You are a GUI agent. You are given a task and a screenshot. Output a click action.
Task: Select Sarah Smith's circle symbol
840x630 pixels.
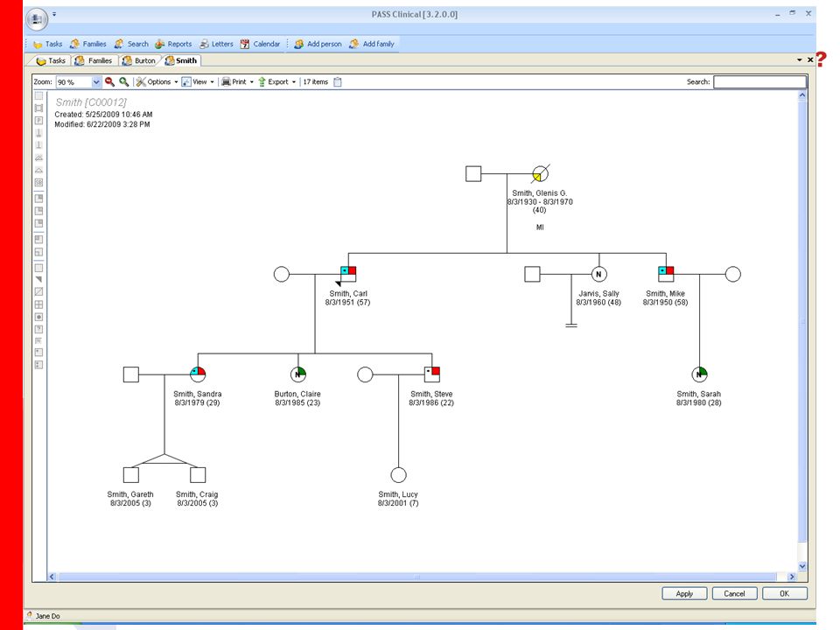[x=699, y=374]
